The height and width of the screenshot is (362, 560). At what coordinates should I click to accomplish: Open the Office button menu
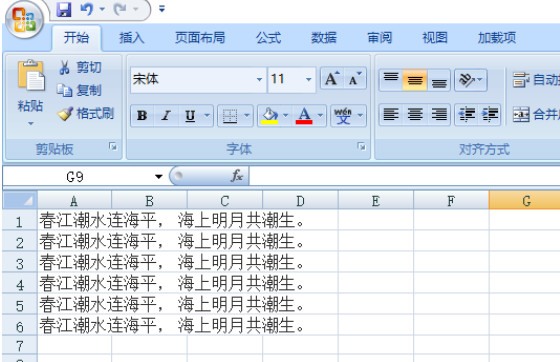coord(24,20)
